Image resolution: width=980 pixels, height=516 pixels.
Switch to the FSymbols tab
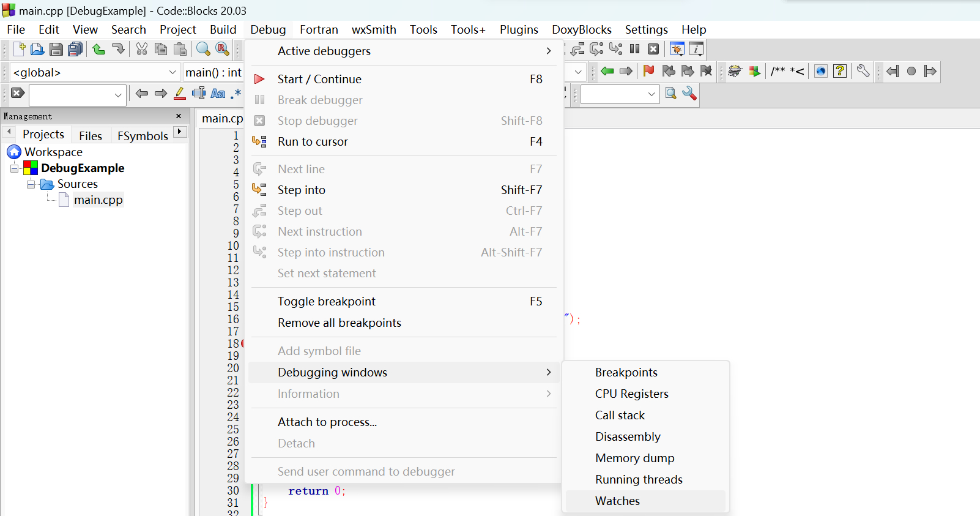pyautogui.click(x=143, y=136)
